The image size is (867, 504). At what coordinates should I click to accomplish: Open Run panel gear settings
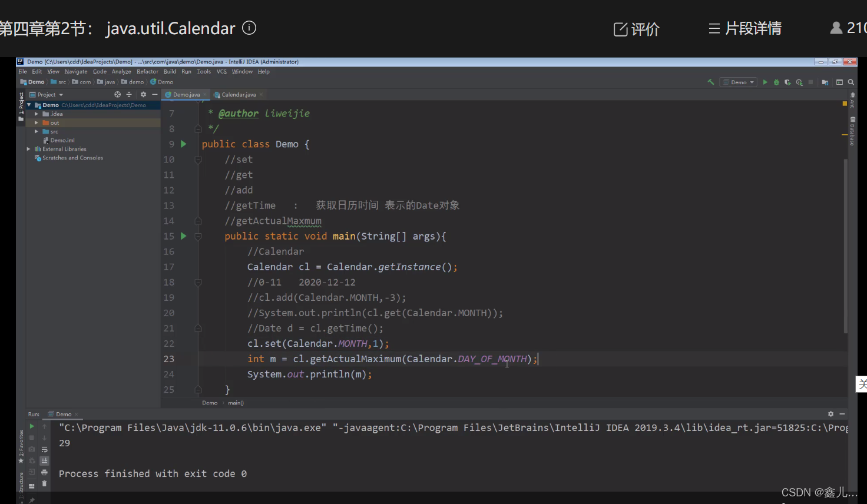830,414
